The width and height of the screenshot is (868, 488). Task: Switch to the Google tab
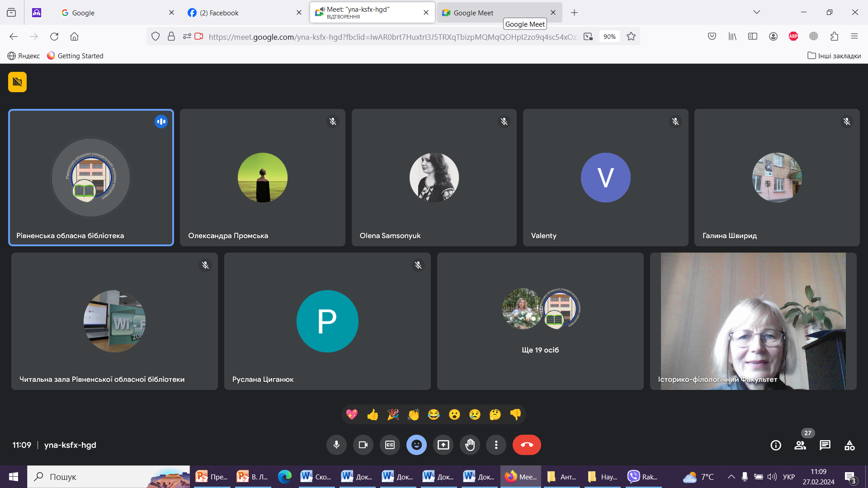click(118, 13)
